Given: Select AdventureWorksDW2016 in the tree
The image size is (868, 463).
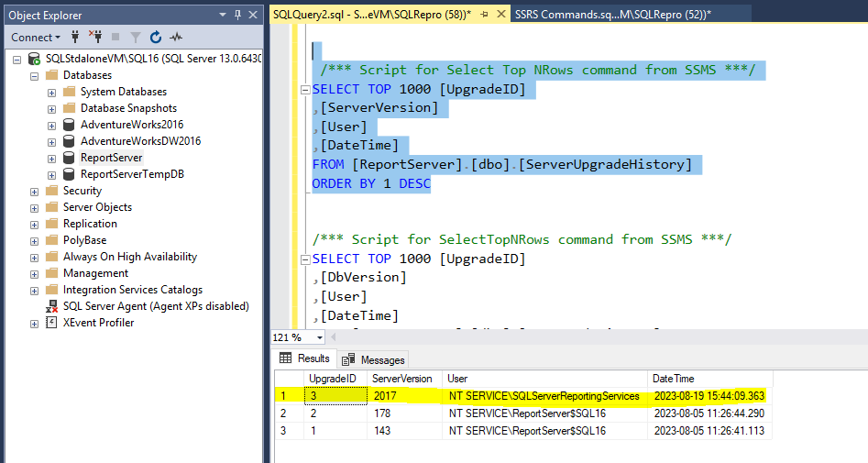Looking at the screenshot, I should click(x=140, y=141).
